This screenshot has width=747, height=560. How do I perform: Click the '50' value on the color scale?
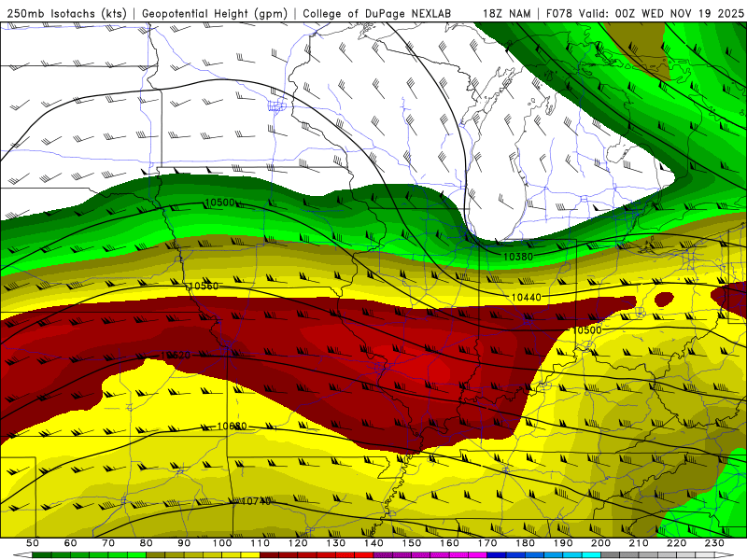[32, 543]
